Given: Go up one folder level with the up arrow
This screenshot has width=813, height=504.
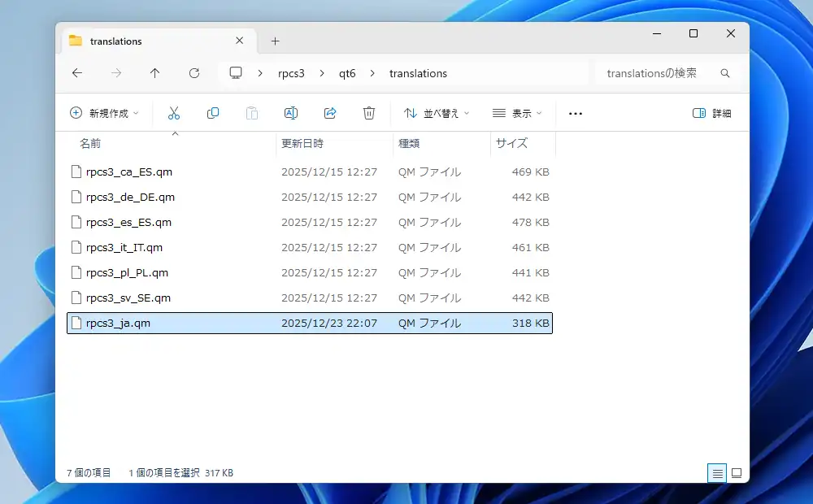Looking at the screenshot, I should pos(154,73).
